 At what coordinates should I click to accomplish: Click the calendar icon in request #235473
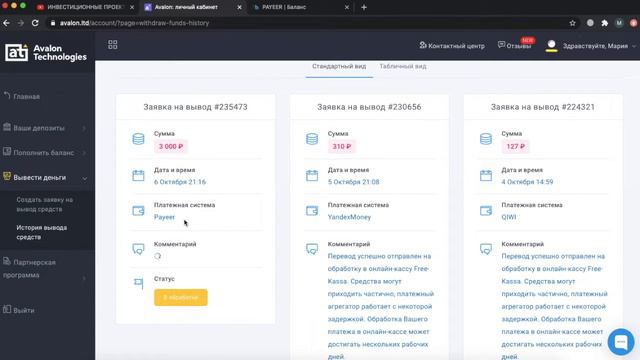138,176
